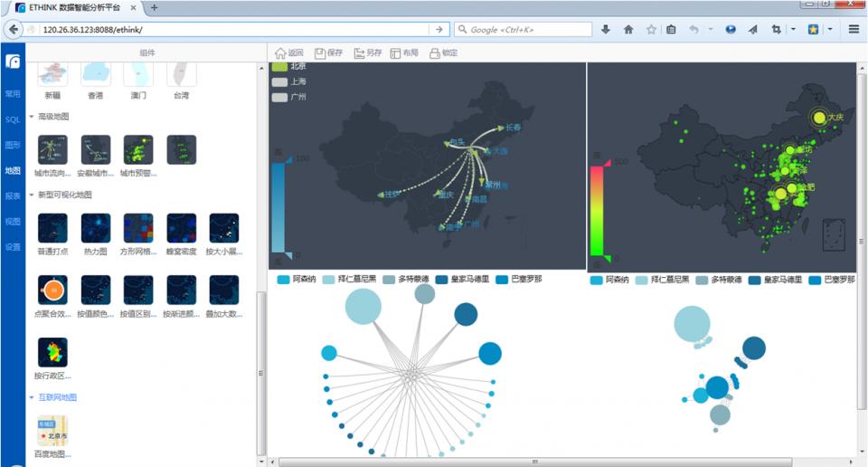The height and width of the screenshot is (467, 868).
Task: Open the 地图 sidebar tab
Action: click(x=13, y=171)
